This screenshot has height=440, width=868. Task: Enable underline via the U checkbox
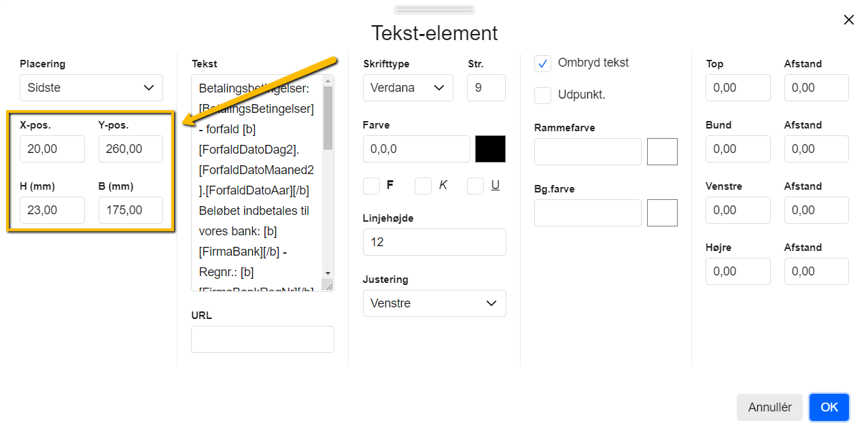475,185
